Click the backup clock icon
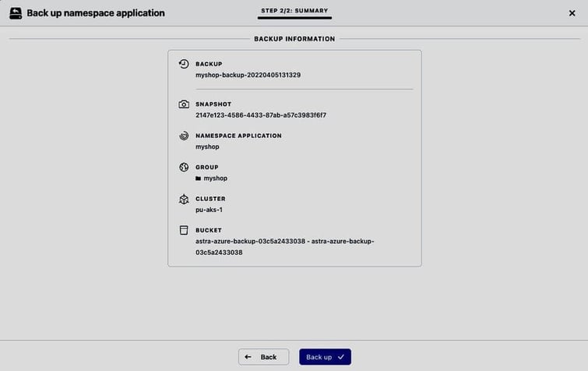This screenshot has width=588, height=371. click(x=184, y=64)
